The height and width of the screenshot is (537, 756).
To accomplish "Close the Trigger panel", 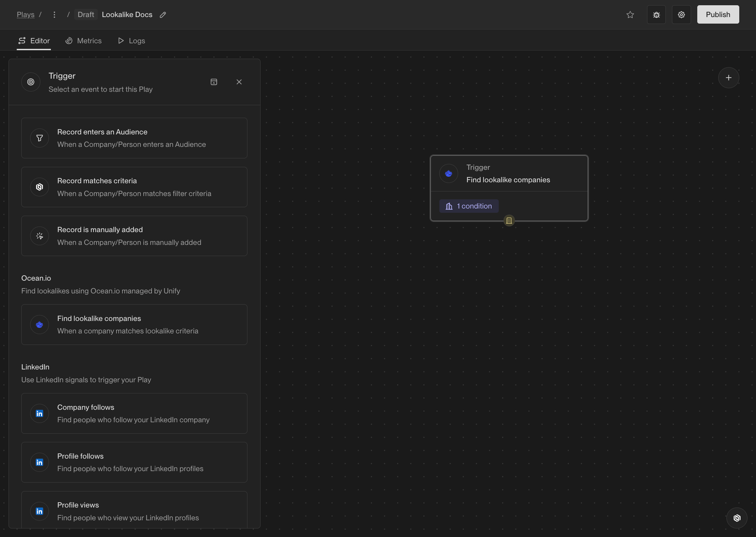I will (239, 82).
